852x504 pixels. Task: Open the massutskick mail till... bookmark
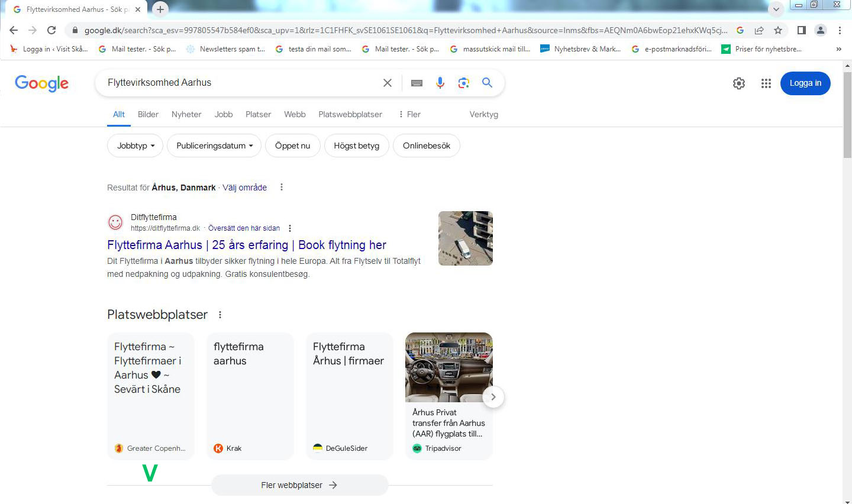[490, 49]
